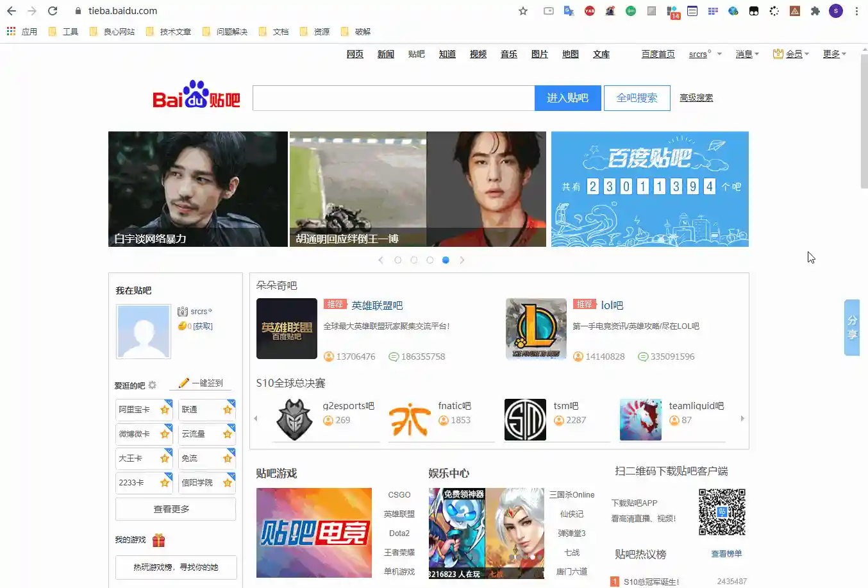Bookmark this page with the star icon
The width and height of the screenshot is (868, 588).
point(523,11)
